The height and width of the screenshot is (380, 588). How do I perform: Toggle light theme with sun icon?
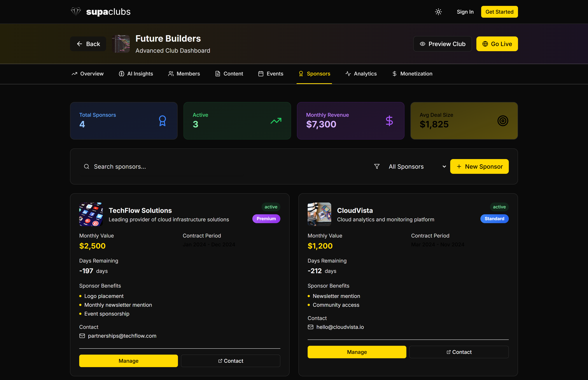pos(438,12)
